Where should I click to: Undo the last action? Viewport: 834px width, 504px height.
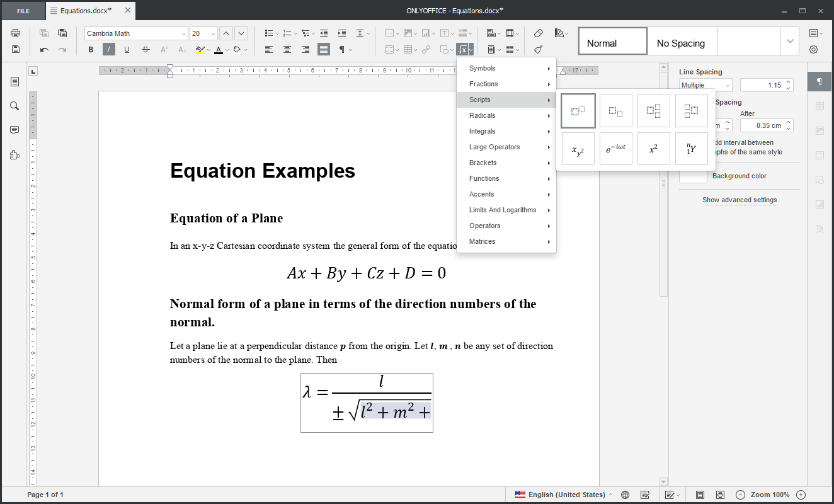[x=44, y=49]
